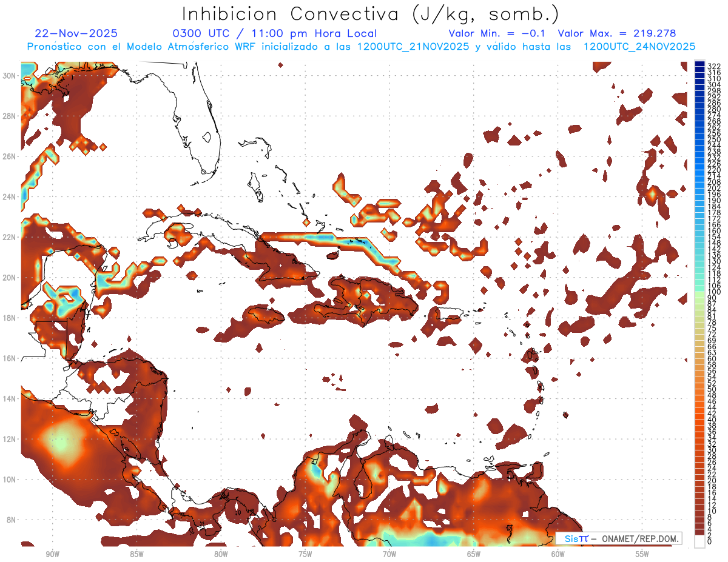Click the title 'Inhibicion Convectiva (J/kg, somb.)'
This screenshot has height=562, width=728.
(x=371, y=15)
